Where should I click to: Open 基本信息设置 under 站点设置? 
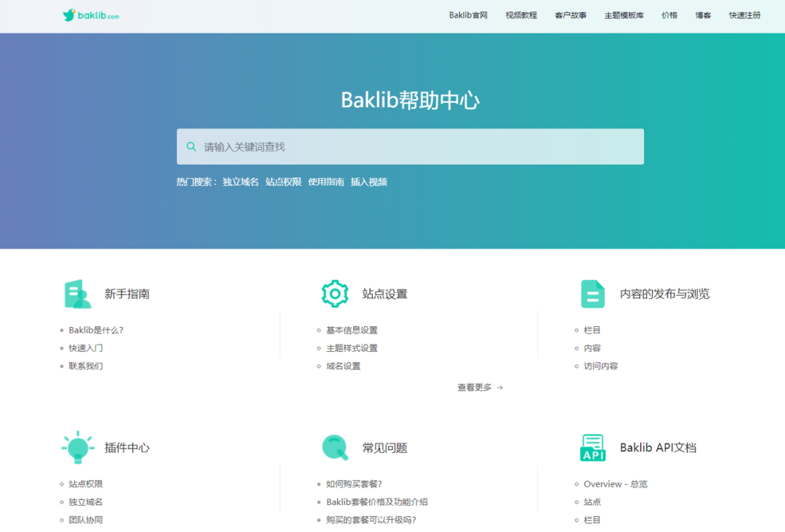tap(352, 330)
